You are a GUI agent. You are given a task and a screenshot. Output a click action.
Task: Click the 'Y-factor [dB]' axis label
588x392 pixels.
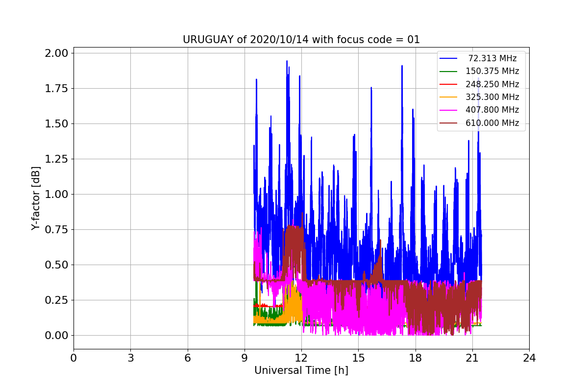tap(36, 198)
